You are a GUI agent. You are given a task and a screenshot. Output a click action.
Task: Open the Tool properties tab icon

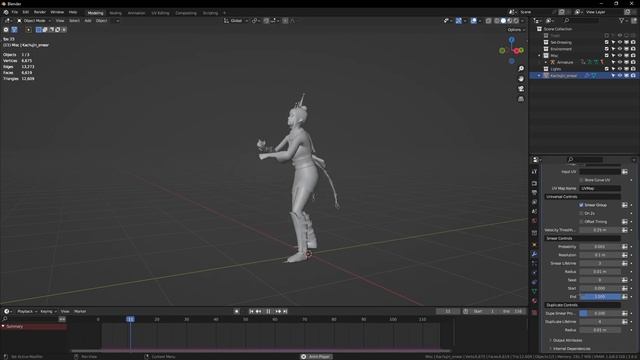[534, 172]
